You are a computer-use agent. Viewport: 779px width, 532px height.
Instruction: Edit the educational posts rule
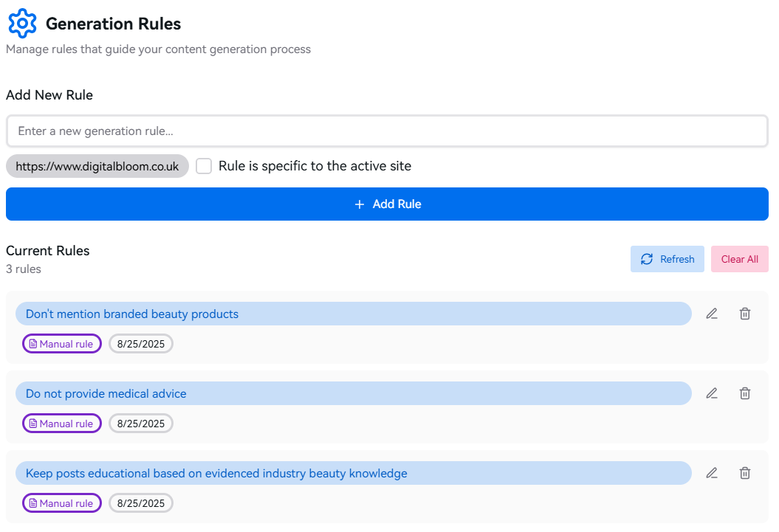711,473
